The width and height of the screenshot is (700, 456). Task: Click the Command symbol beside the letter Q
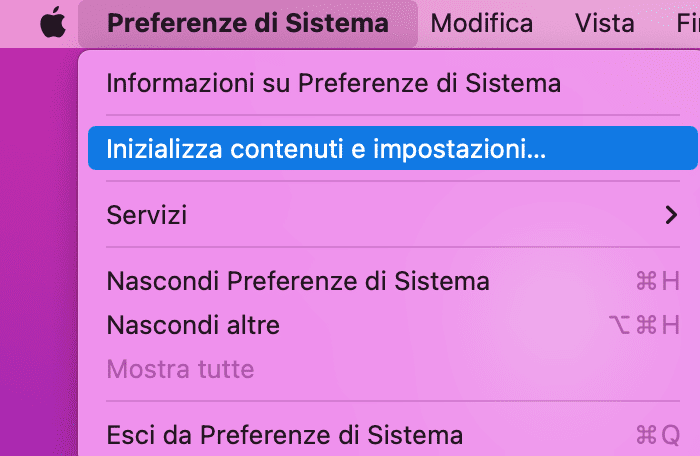pos(646,435)
